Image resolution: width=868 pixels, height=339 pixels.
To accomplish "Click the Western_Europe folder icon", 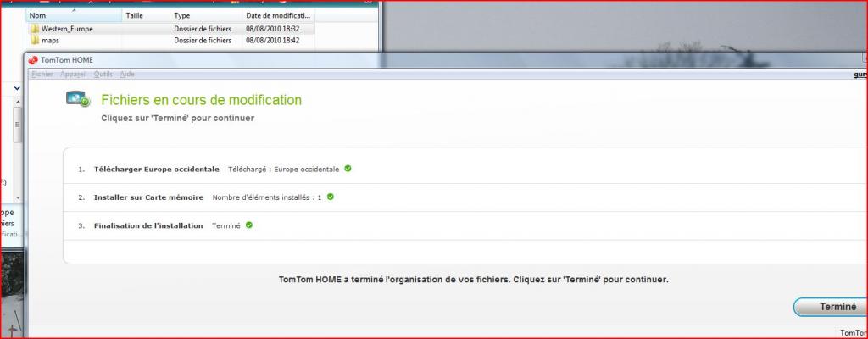I will [35, 29].
